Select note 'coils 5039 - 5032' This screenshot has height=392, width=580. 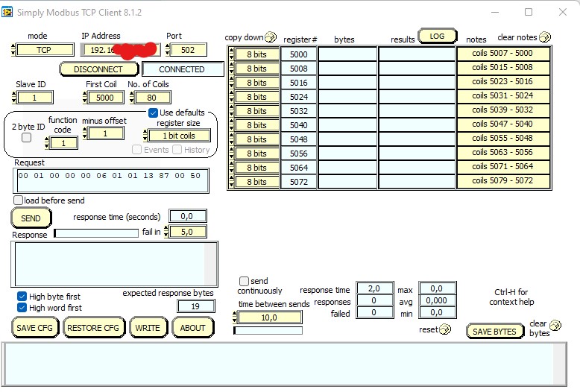click(503, 110)
